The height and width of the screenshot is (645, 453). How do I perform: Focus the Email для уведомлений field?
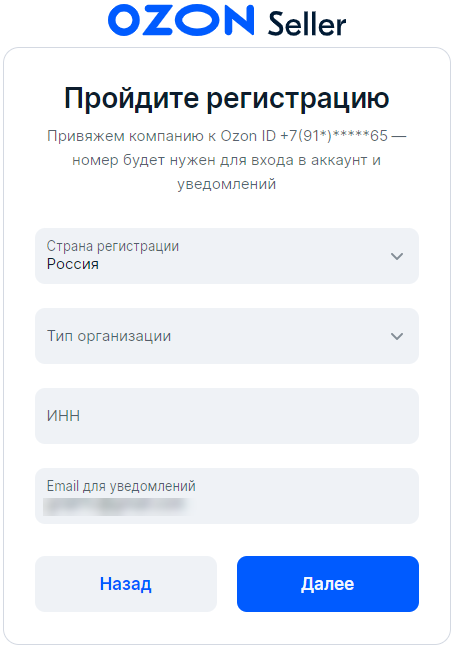pyautogui.click(x=227, y=496)
